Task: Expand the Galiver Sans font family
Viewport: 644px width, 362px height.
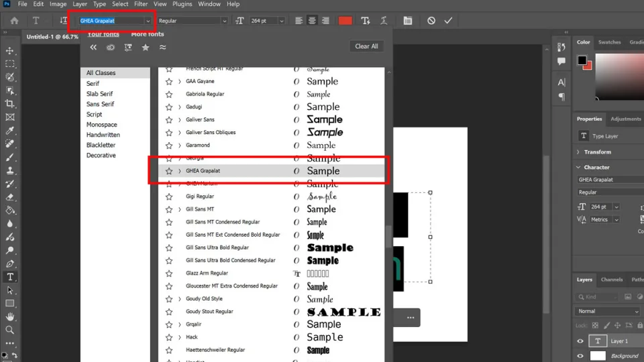Action: tap(180, 120)
